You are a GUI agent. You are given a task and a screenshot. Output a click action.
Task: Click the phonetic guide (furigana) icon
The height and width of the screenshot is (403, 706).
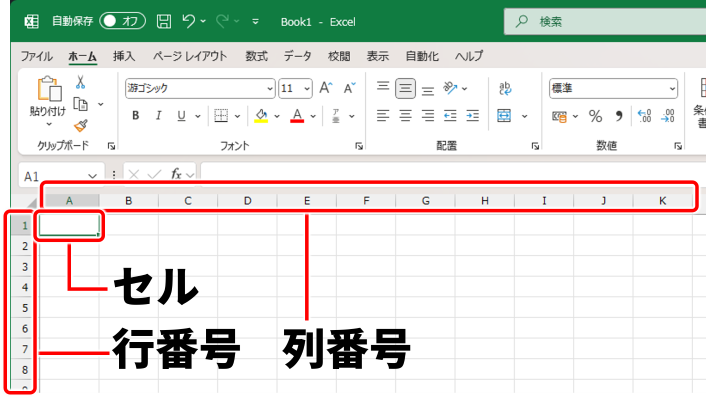(336, 116)
